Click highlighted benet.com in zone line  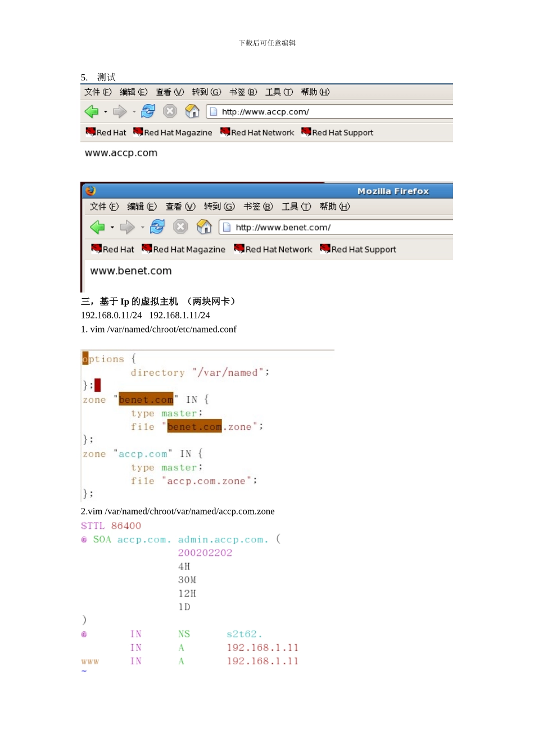coord(146,399)
